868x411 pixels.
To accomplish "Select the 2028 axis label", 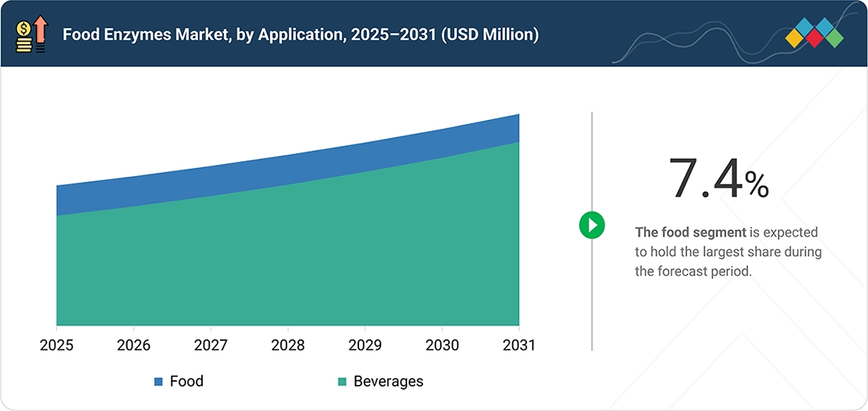I will pos(288,346).
